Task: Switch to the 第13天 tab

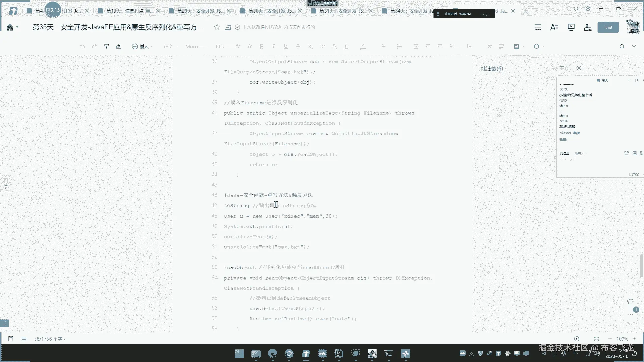Action: click(129, 11)
